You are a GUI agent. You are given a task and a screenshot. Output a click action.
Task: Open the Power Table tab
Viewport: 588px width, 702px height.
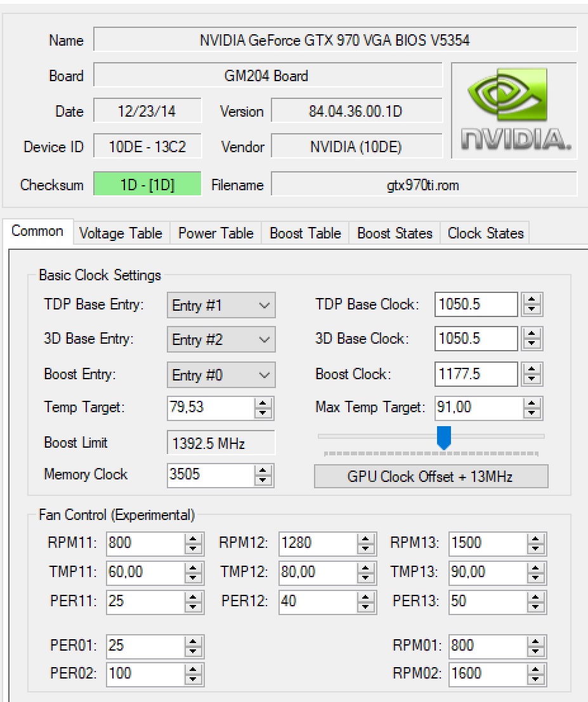[x=216, y=233]
